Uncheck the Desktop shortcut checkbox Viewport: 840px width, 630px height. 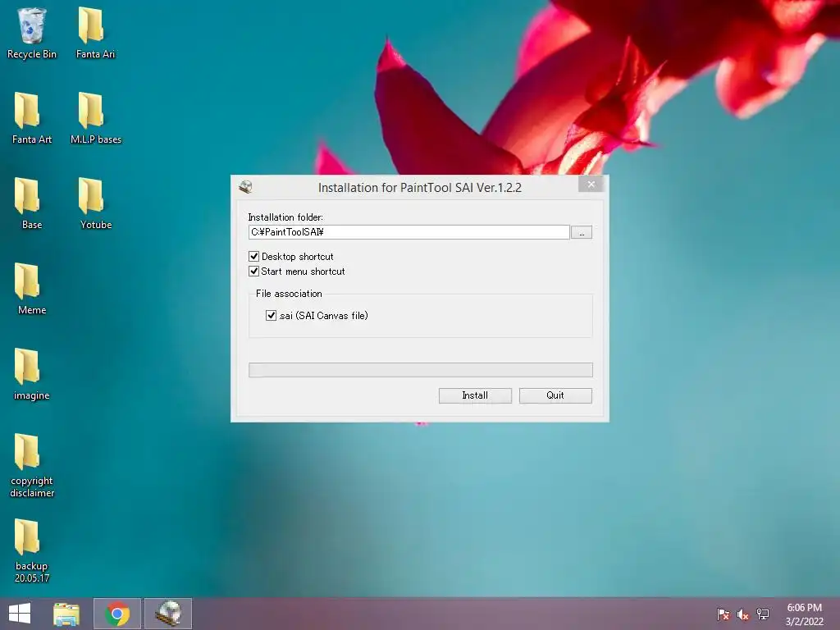pyautogui.click(x=254, y=257)
